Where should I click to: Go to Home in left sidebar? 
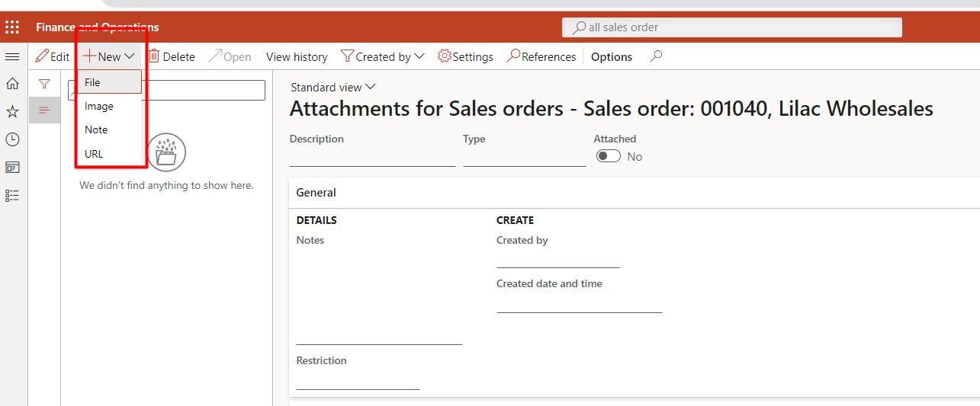coord(12,84)
